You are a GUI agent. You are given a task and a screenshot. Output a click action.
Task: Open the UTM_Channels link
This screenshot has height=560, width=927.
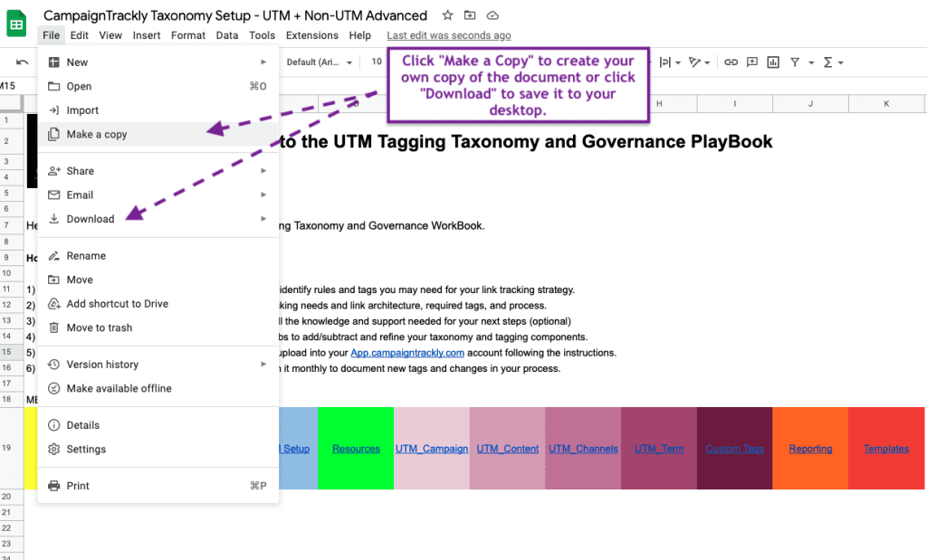(583, 449)
